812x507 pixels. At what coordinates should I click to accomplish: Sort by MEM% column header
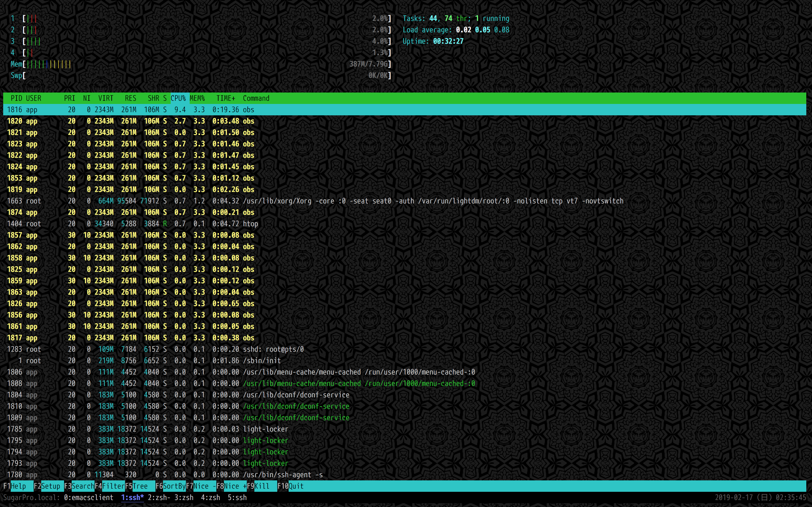pyautogui.click(x=197, y=98)
